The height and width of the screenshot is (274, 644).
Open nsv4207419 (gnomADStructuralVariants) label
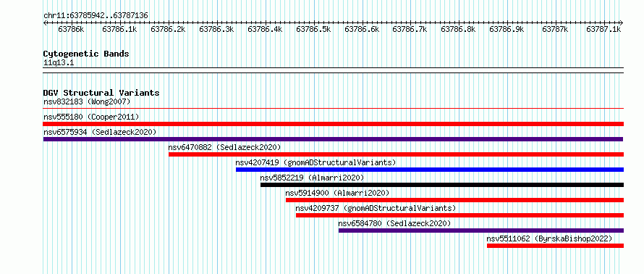315,162
